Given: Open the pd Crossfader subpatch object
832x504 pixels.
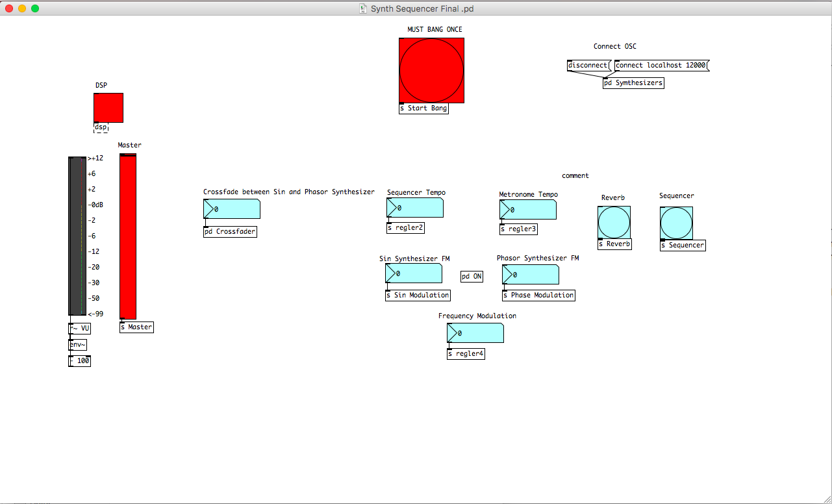Looking at the screenshot, I should (230, 232).
